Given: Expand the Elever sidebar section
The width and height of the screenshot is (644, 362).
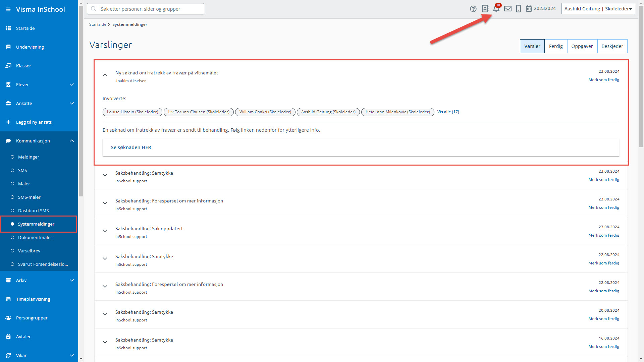Looking at the screenshot, I should pos(71,84).
